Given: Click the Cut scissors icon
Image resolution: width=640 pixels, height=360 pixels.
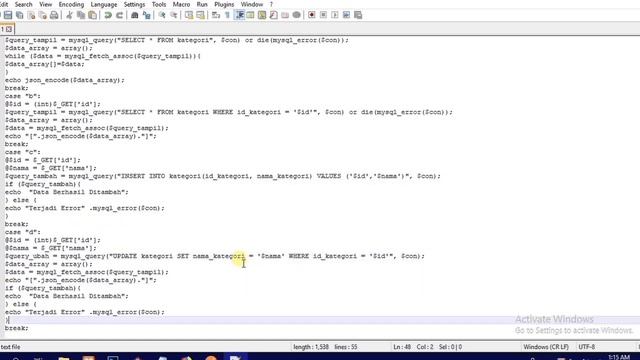Looking at the screenshot, I should [69, 15].
